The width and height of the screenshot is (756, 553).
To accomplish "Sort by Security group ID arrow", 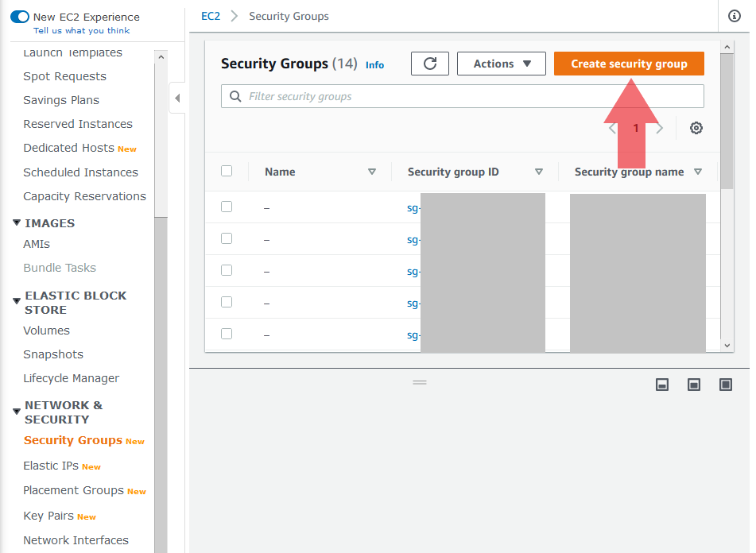I will [539, 172].
